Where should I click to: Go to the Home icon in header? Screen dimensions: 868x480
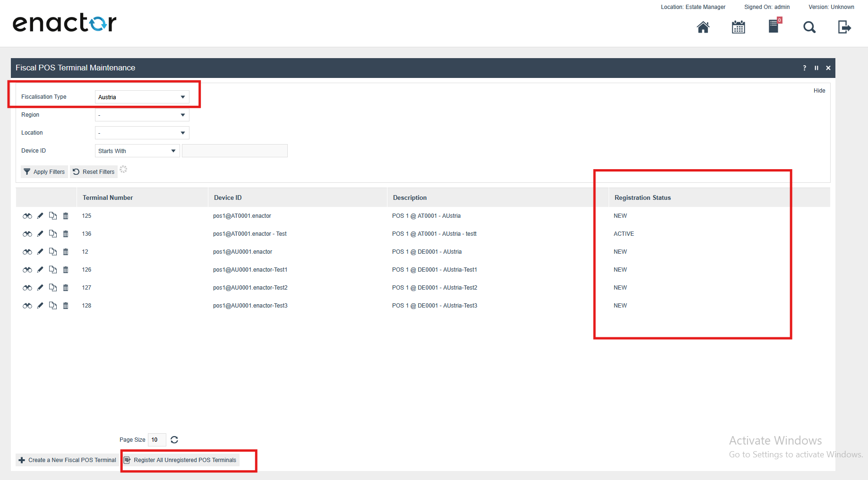703,27
